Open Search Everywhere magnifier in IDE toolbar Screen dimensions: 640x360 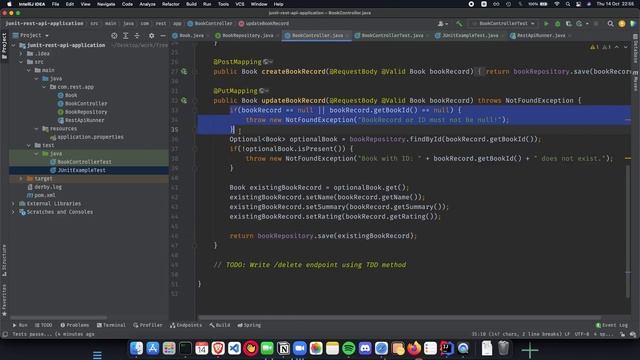pos(610,24)
